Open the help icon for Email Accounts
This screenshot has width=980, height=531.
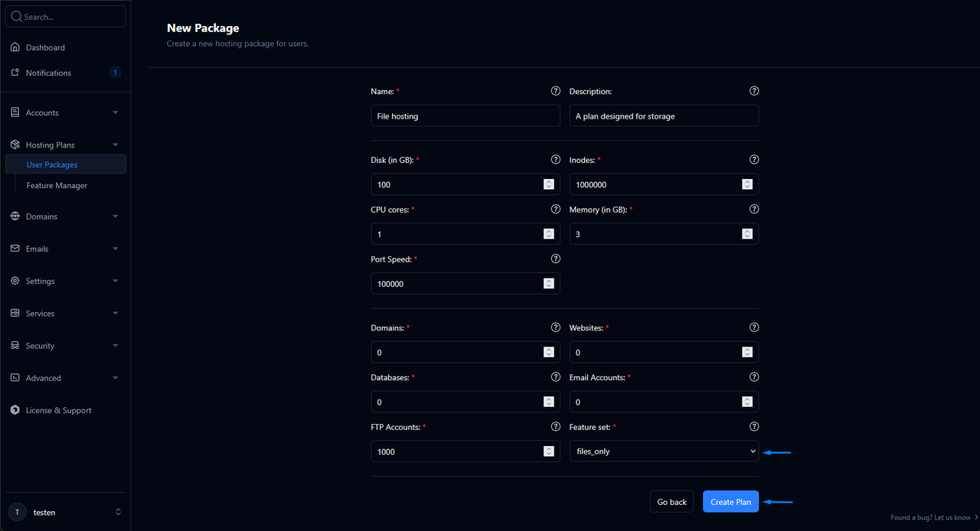(754, 377)
